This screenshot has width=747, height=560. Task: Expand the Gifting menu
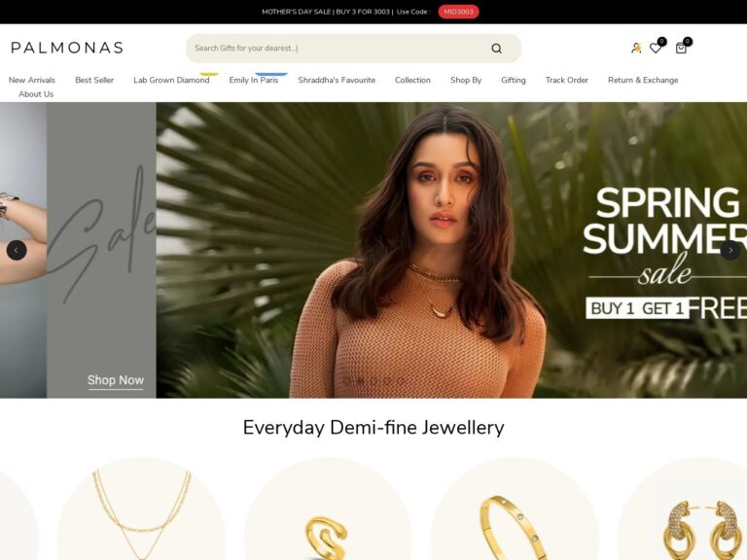tap(514, 80)
